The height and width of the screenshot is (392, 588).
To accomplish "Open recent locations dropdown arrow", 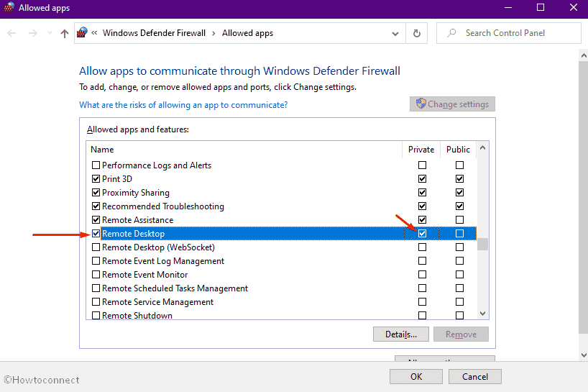I will (50, 33).
